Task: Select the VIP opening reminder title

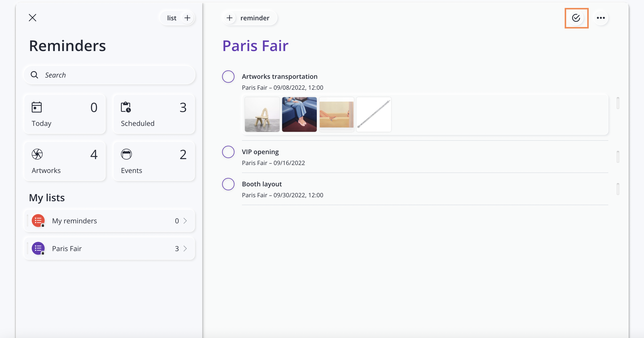Action: point(260,152)
